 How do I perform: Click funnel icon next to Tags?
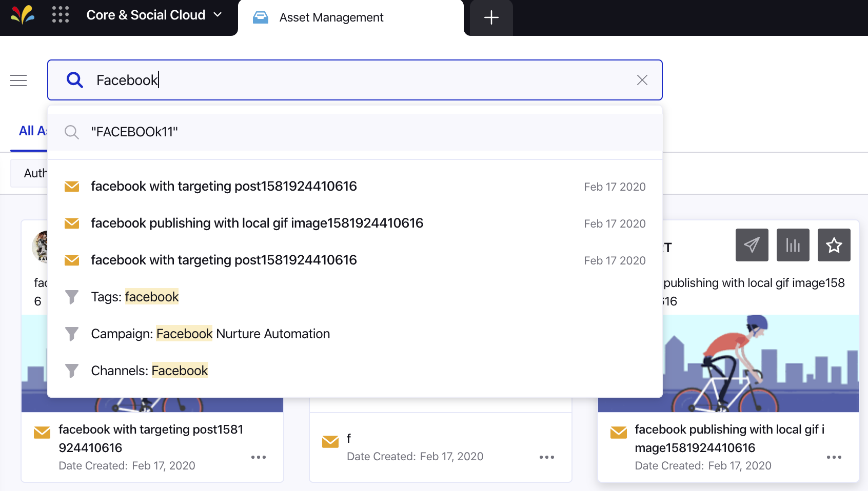(x=72, y=297)
